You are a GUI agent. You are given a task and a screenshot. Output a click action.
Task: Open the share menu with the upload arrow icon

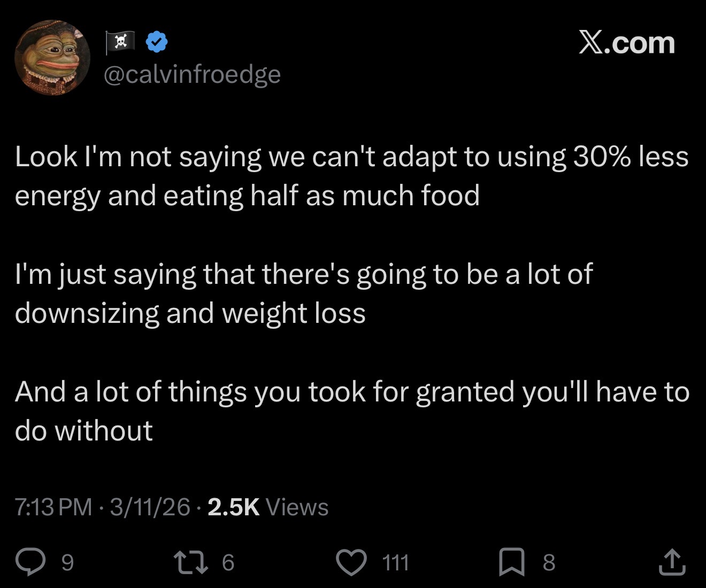[x=672, y=562]
